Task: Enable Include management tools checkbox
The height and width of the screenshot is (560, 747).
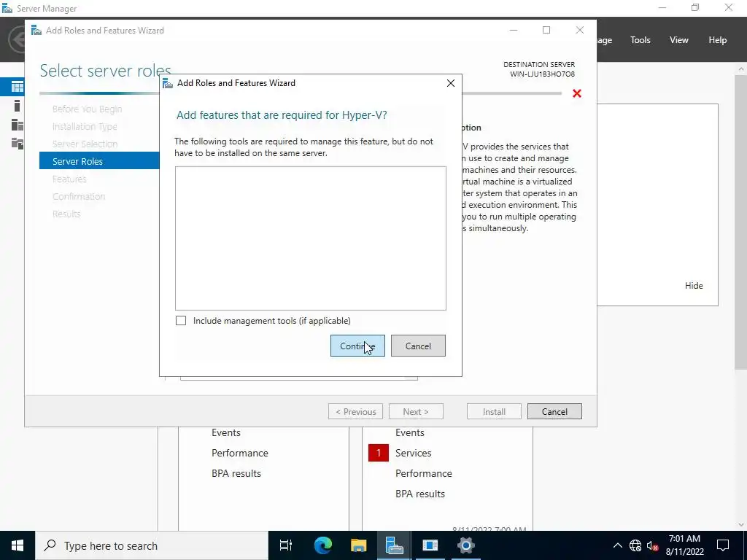Action: point(181,321)
